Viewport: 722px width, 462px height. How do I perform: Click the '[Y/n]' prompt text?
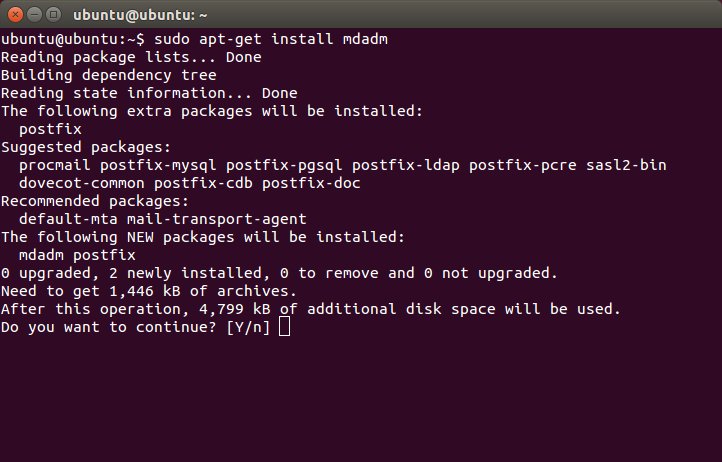[x=248, y=327]
